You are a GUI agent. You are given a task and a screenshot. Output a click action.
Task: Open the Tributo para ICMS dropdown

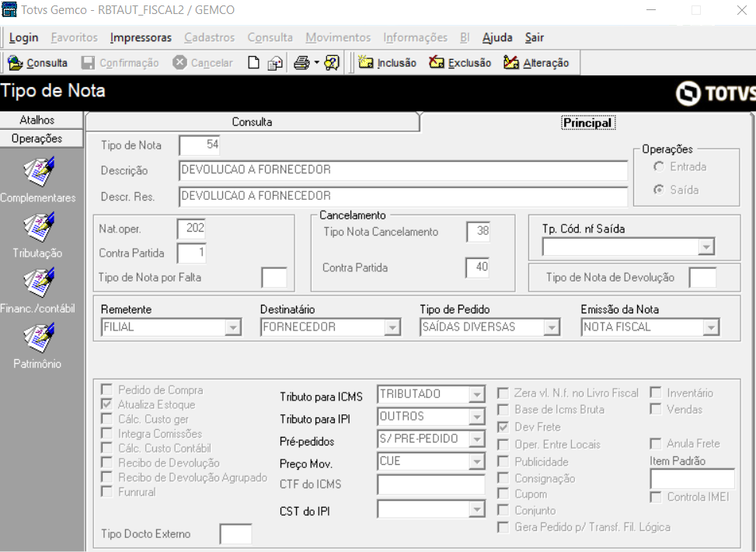(477, 394)
